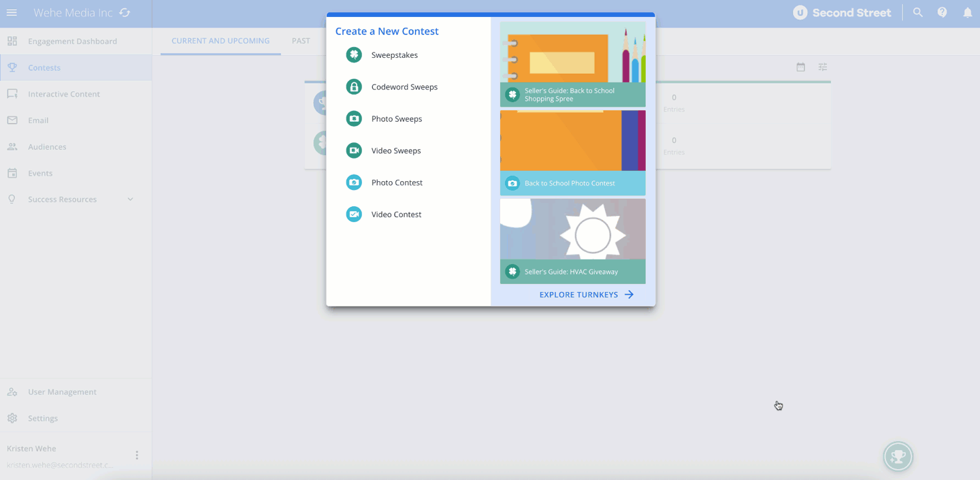This screenshot has height=480, width=980.
Task: Select the Current and Upcoming tab
Action: (220, 41)
